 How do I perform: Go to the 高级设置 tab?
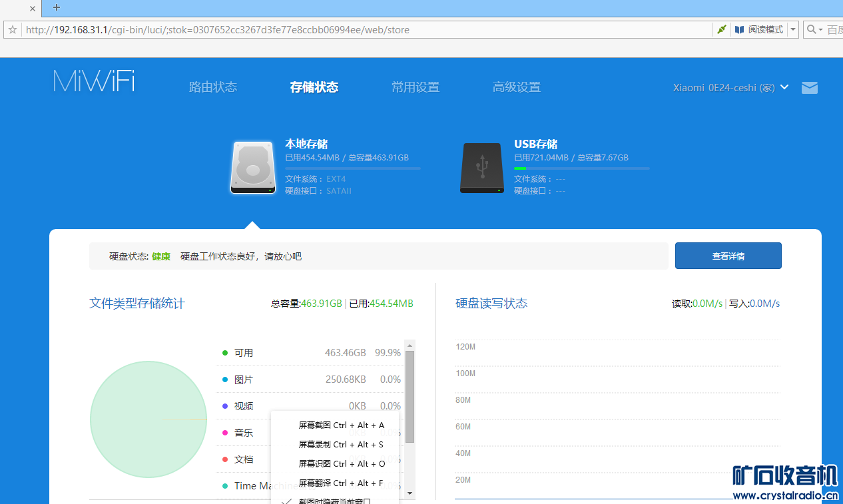pos(517,87)
